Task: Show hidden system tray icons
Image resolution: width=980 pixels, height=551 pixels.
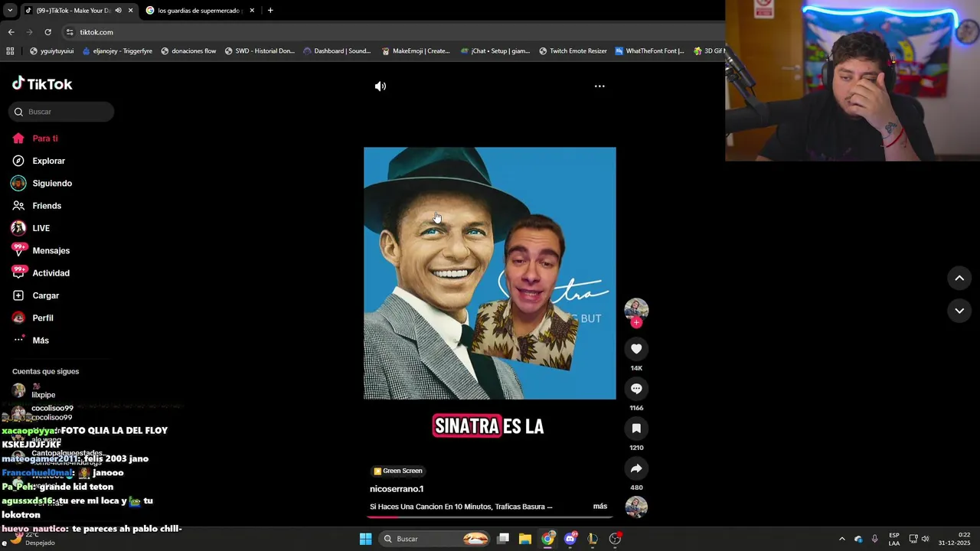Action: 842,539
